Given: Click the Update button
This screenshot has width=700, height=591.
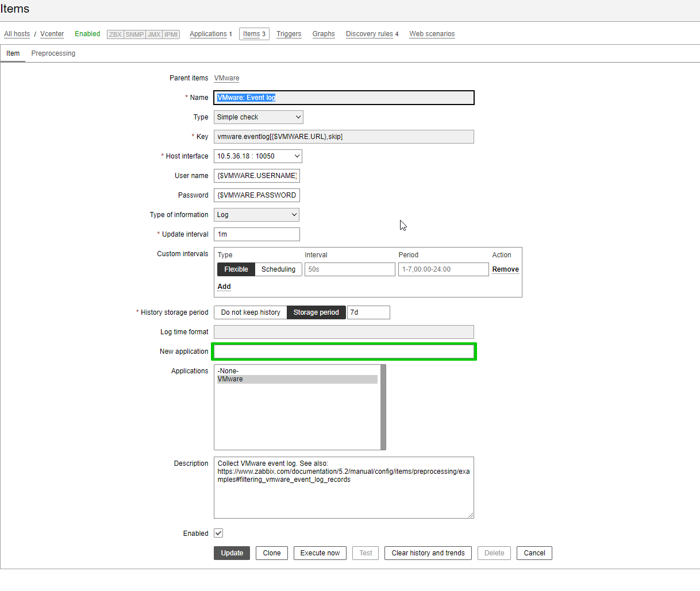Looking at the screenshot, I should (232, 553).
